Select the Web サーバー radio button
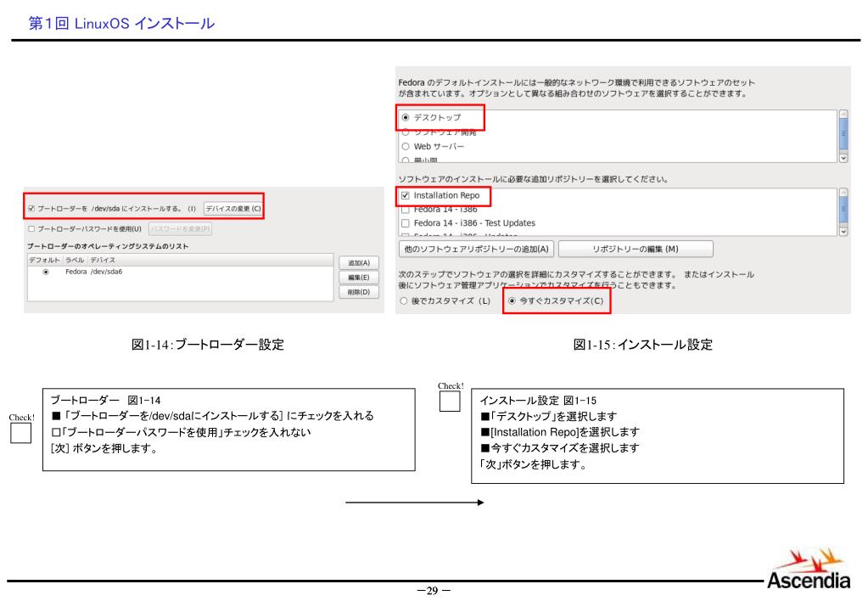The image size is (868, 601). point(406,147)
